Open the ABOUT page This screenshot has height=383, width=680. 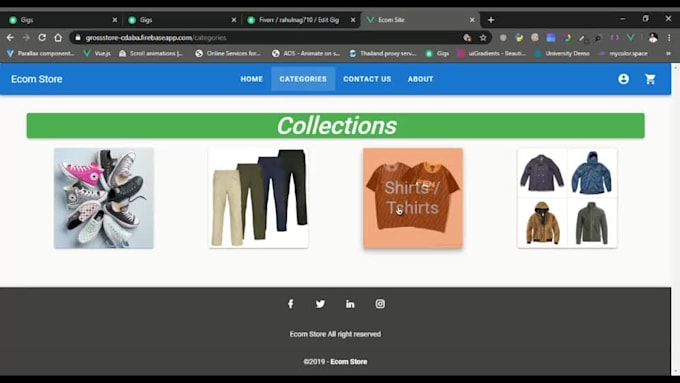click(420, 79)
